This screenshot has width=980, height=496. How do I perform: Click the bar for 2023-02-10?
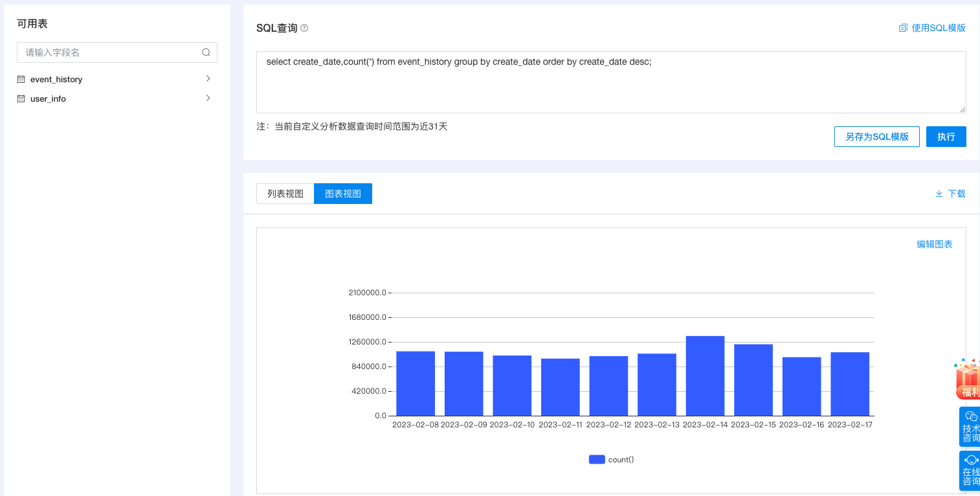(x=512, y=385)
